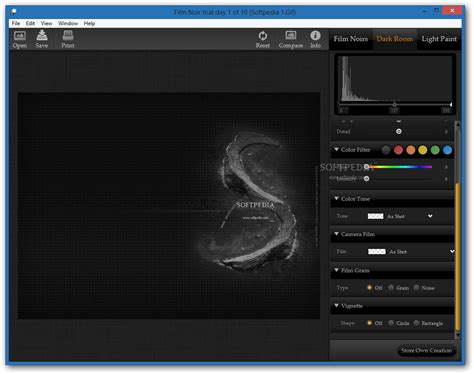
Task: Select the yellow color filter swatch
Action: [423, 150]
